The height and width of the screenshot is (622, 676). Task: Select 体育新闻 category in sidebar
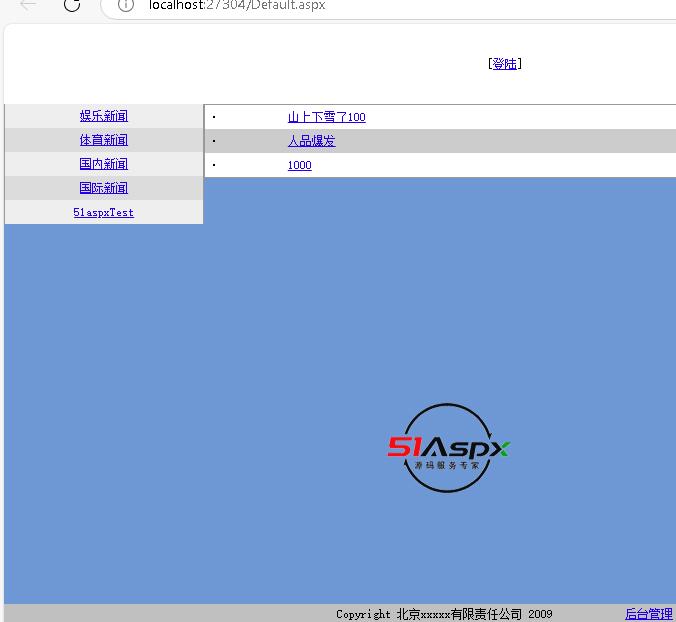(x=104, y=140)
